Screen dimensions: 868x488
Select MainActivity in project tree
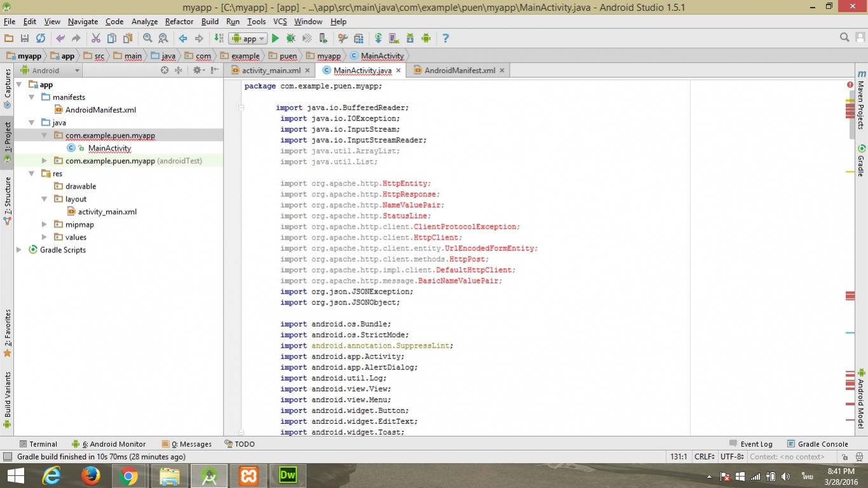[109, 148]
